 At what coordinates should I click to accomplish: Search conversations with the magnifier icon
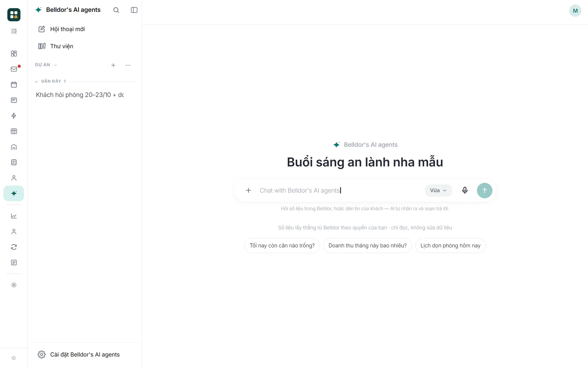(x=116, y=10)
